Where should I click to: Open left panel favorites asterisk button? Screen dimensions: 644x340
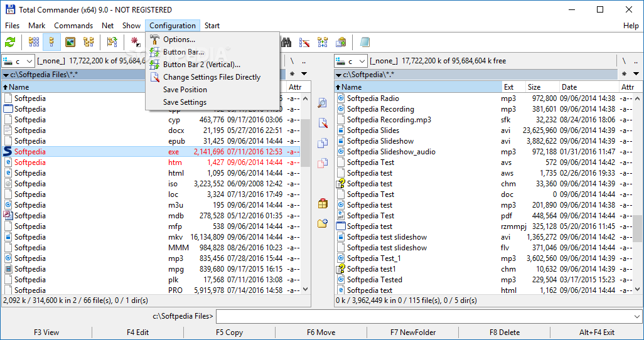point(292,74)
